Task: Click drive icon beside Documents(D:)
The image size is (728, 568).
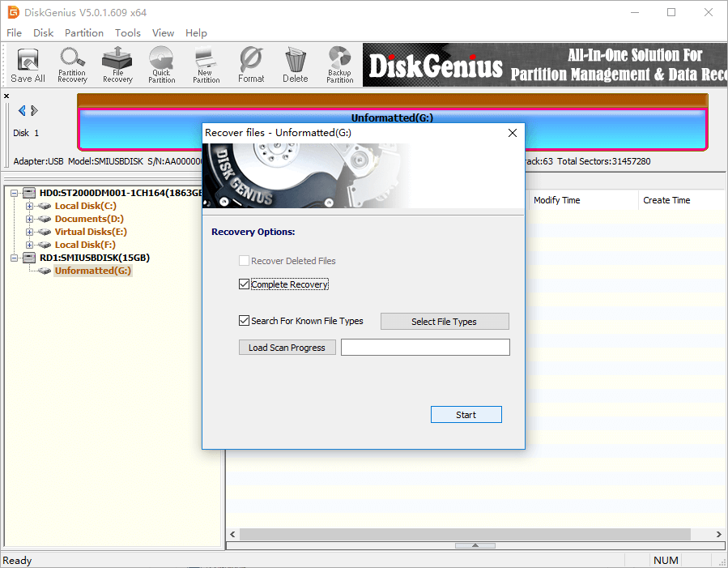Action: coord(45,219)
